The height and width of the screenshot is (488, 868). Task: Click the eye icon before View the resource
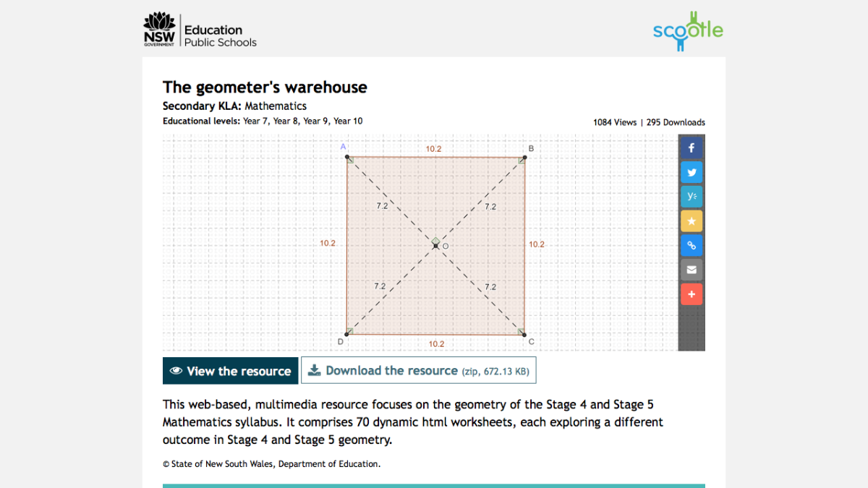tap(176, 370)
